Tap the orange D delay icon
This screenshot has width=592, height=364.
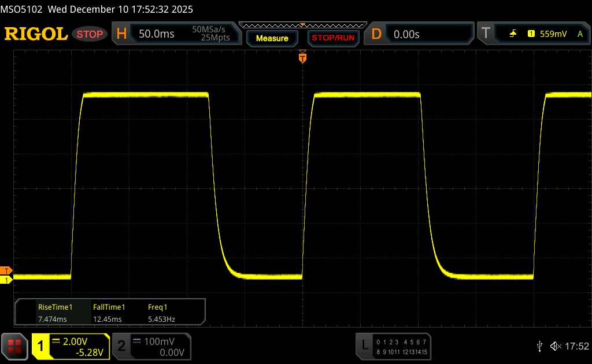click(376, 34)
